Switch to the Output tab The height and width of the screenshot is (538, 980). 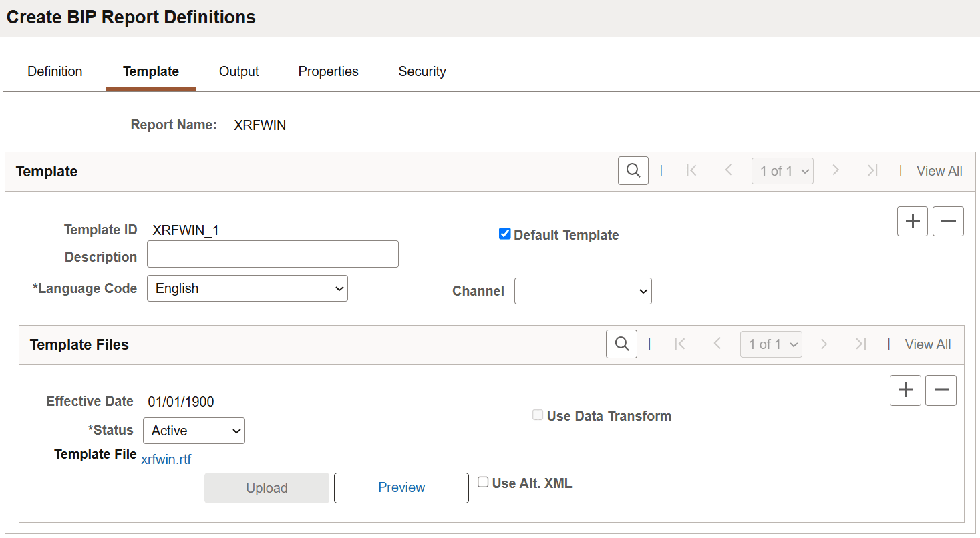tap(238, 71)
